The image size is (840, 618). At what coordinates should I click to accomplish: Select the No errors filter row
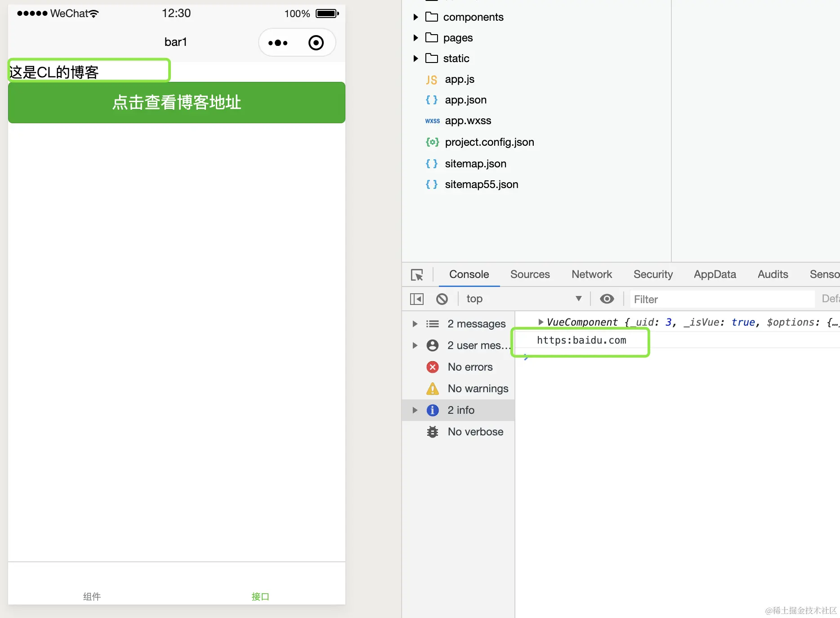[x=458, y=367]
